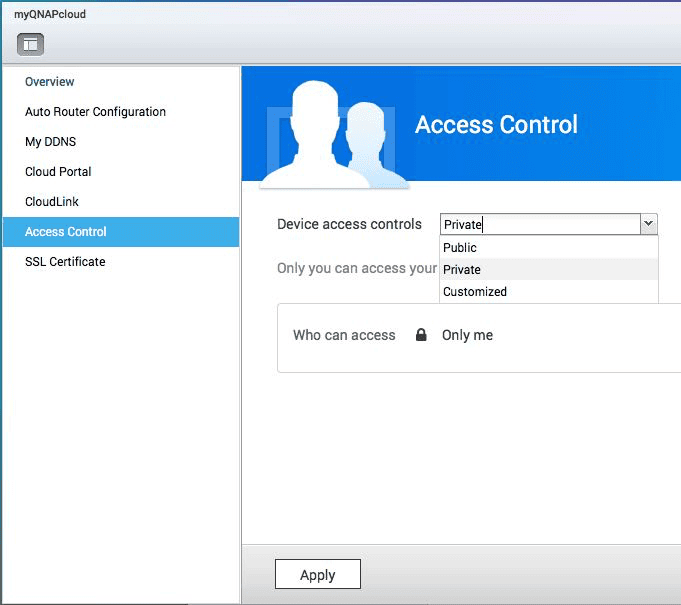
Task: Click the Who can access label
Action: (344, 335)
